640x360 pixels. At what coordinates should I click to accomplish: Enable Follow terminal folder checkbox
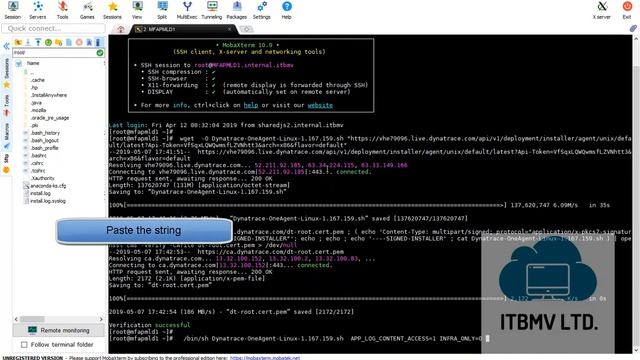click(24, 345)
